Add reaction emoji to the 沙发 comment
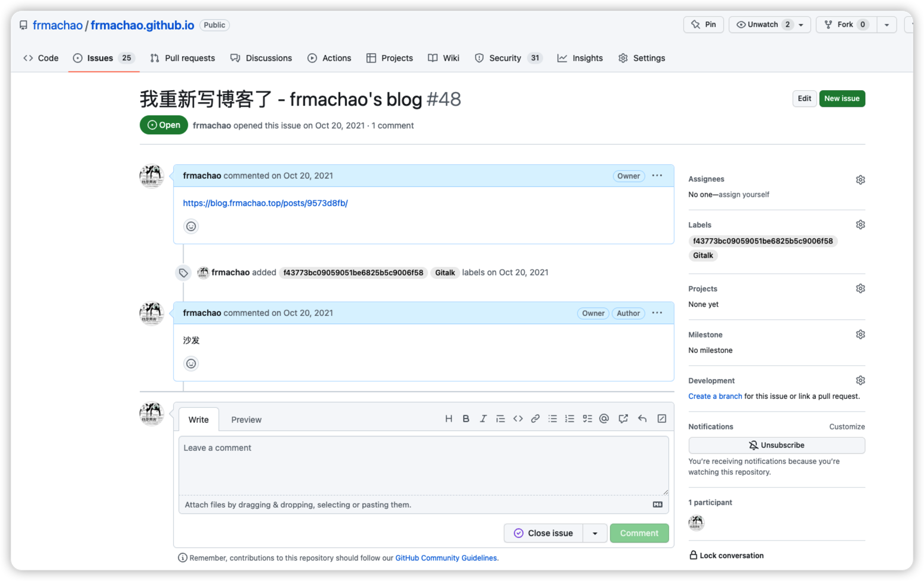The image size is (924, 581). pos(191,364)
